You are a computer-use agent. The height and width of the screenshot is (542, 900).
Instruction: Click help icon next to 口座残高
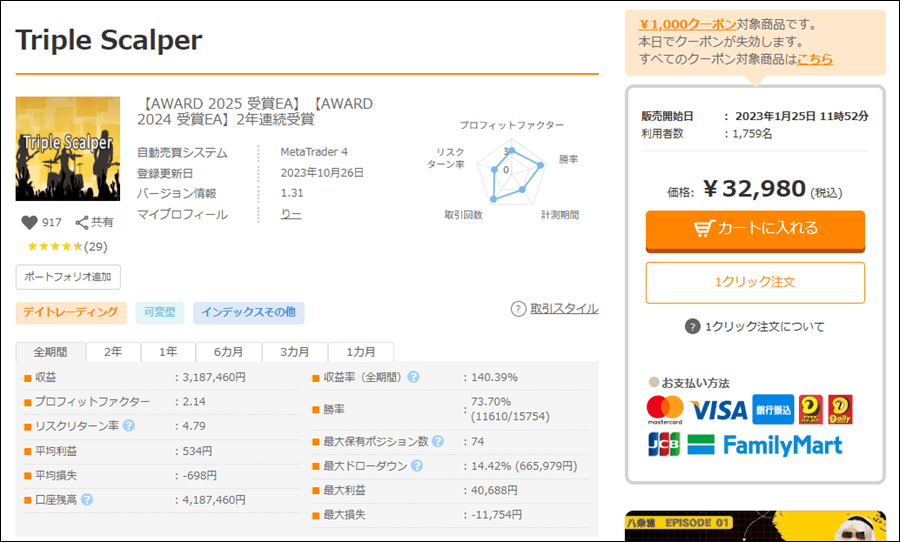pos(87,500)
